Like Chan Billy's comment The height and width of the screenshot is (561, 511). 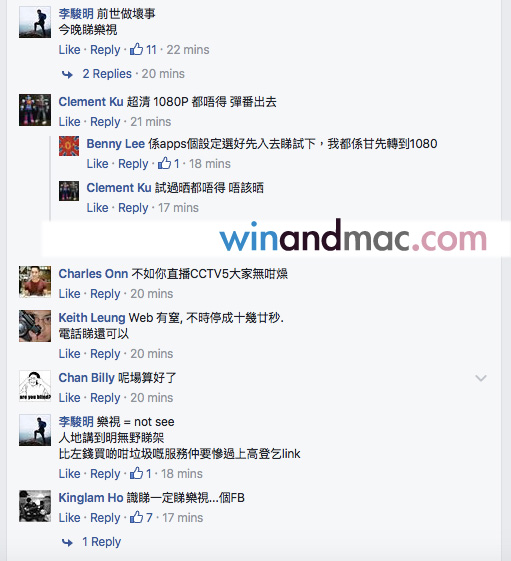(69, 397)
